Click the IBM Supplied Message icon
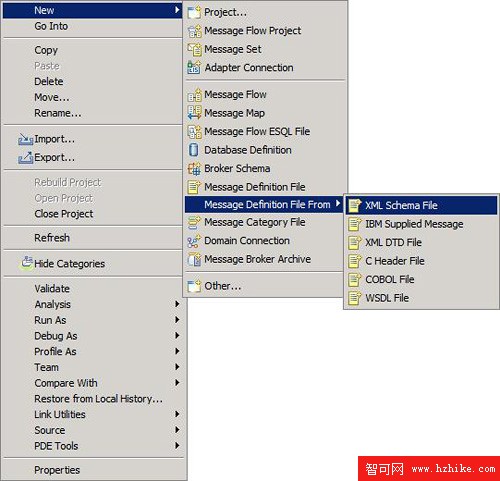The height and width of the screenshot is (481, 500). pyautogui.click(x=355, y=224)
